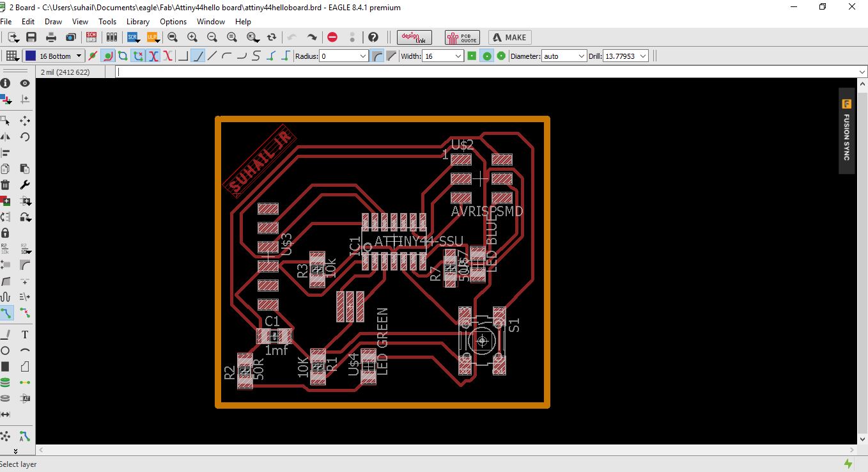868x472 pixels.
Task: Open the Tools menu
Action: pyautogui.click(x=107, y=21)
